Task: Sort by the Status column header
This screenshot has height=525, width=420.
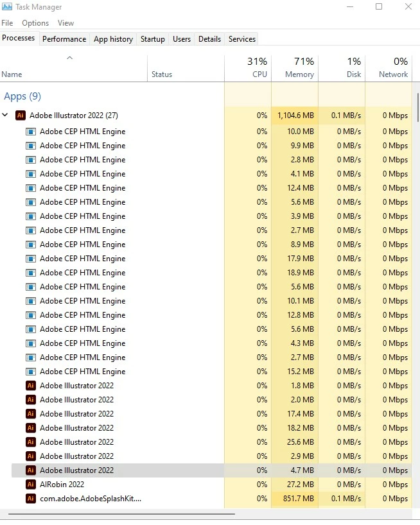Action: [x=186, y=68]
